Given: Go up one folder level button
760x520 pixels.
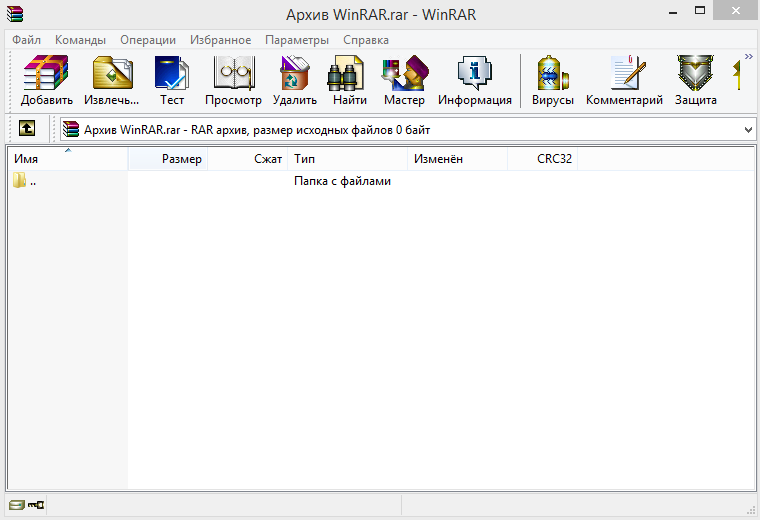Looking at the screenshot, I should pyautogui.click(x=27, y=128).
